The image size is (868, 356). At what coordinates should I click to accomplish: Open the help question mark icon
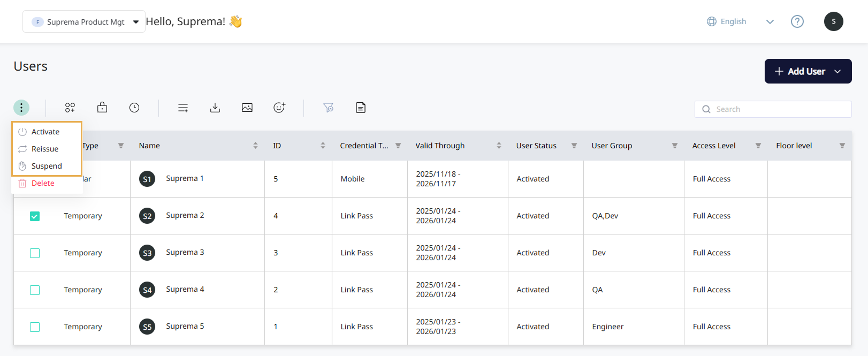coord(797,21)
